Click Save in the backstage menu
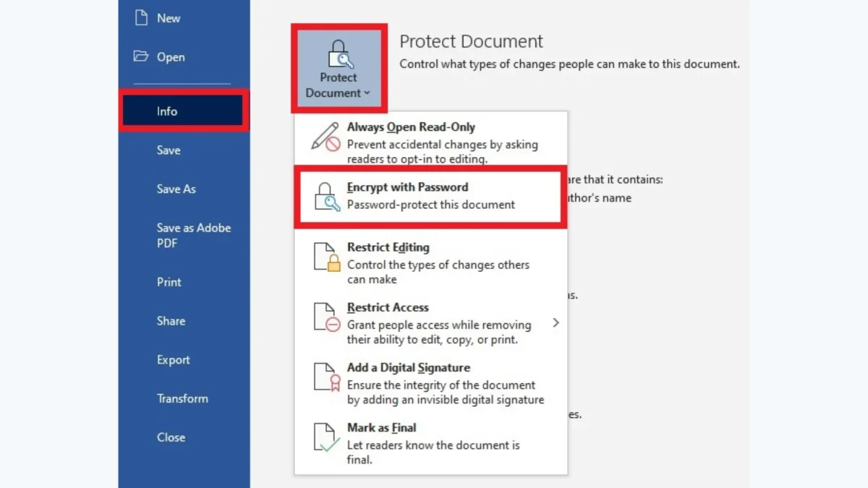The width and height of the screenshot is (868, 488). click(x=169, y=150)
